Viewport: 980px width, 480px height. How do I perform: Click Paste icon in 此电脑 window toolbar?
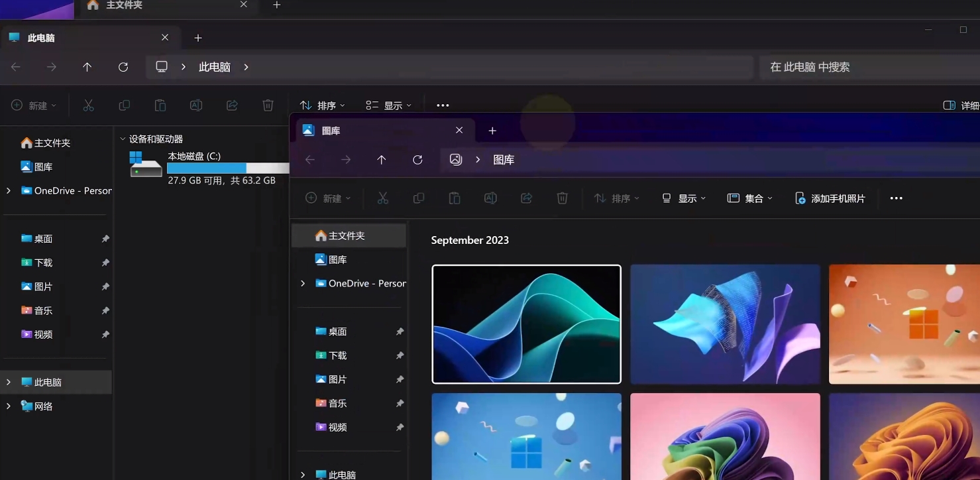click(x=160, y=105)
